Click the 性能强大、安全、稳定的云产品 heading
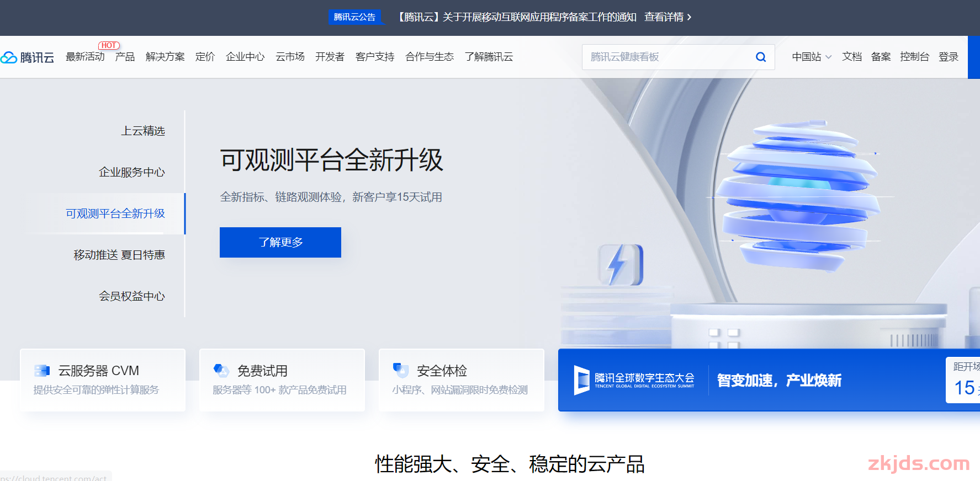 [510, 464]
